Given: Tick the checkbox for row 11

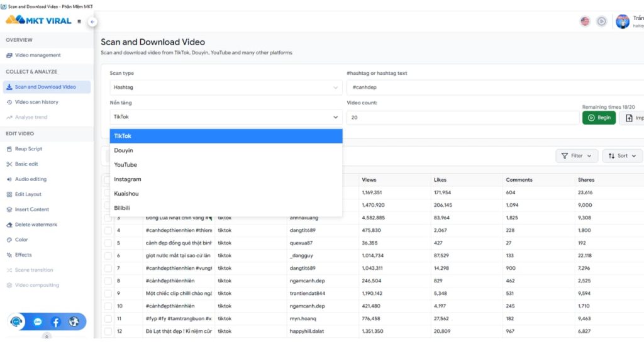Looking at the screenshot, I should point(108,319).
